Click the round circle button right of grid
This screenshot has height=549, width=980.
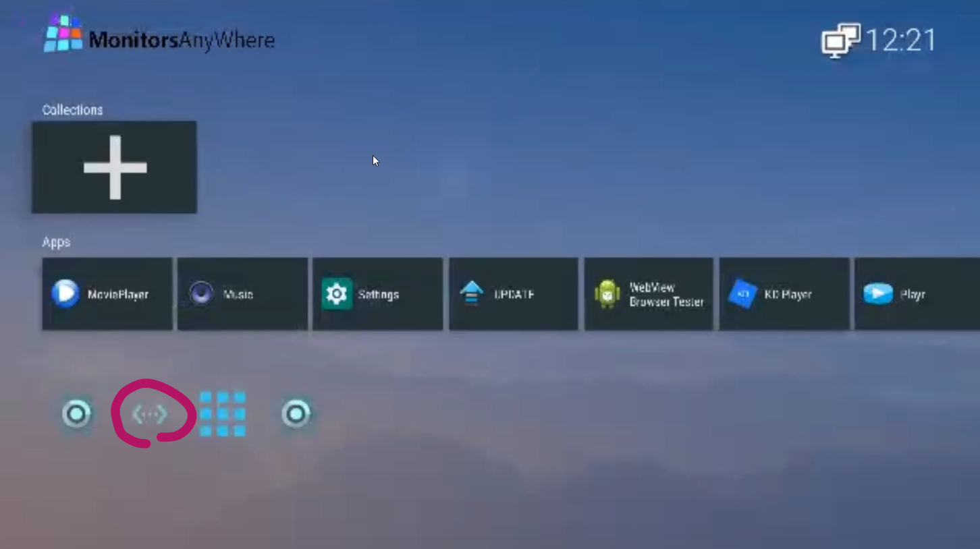point(296,414)
